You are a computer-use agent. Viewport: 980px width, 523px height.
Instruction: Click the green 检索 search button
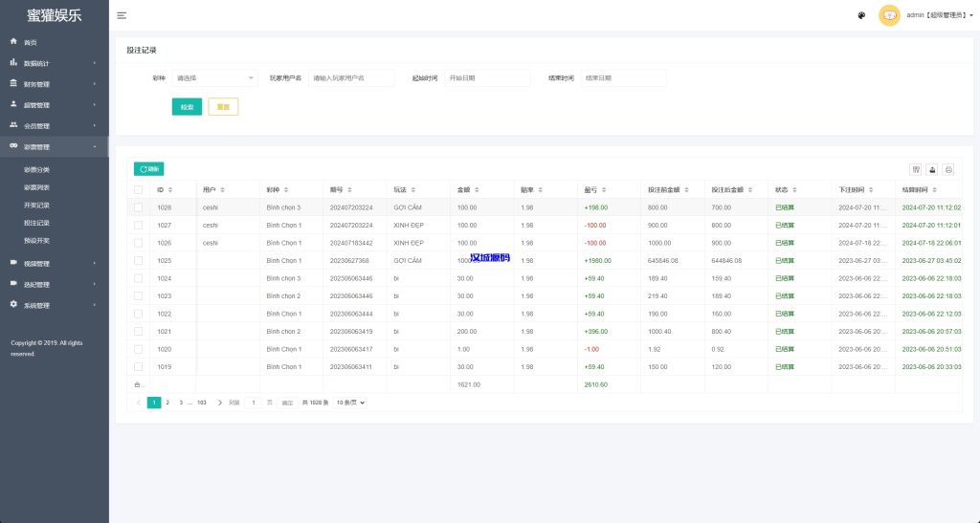click(187, 107)
